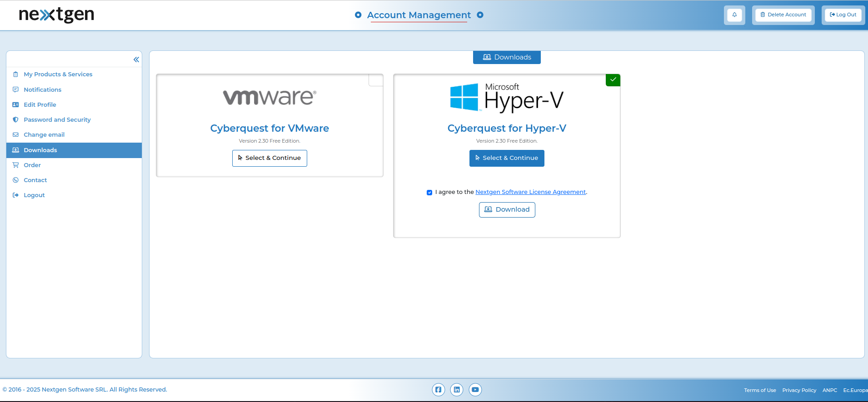Toggle the license agreement checkbox
Image resolution: width=868 pixels, height=402 pixels.
click(429, 193)
